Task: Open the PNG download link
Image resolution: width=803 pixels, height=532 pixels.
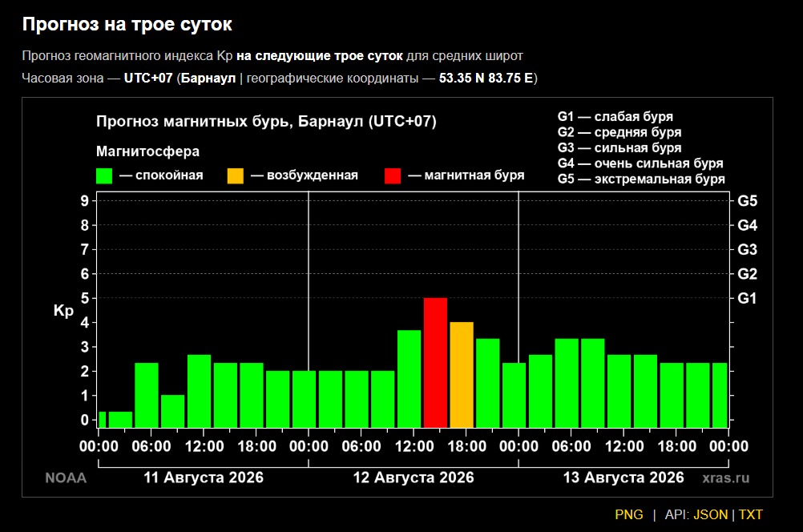Action: pyautogui.click(x=629, y=514)
